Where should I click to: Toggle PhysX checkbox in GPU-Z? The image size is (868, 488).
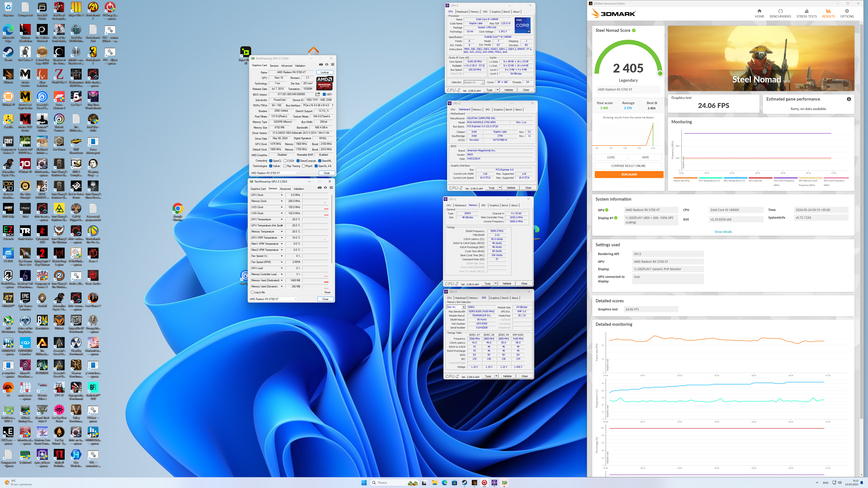303,166
